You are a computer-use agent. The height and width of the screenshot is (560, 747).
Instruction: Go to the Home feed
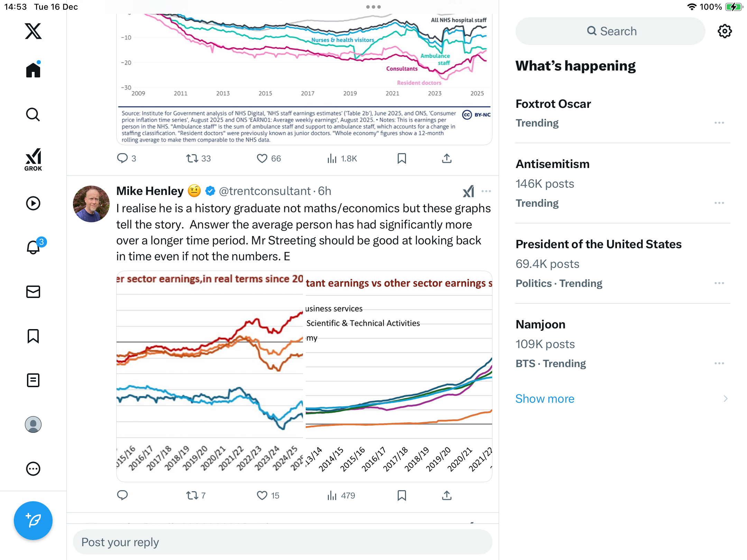tap(33, 71)
